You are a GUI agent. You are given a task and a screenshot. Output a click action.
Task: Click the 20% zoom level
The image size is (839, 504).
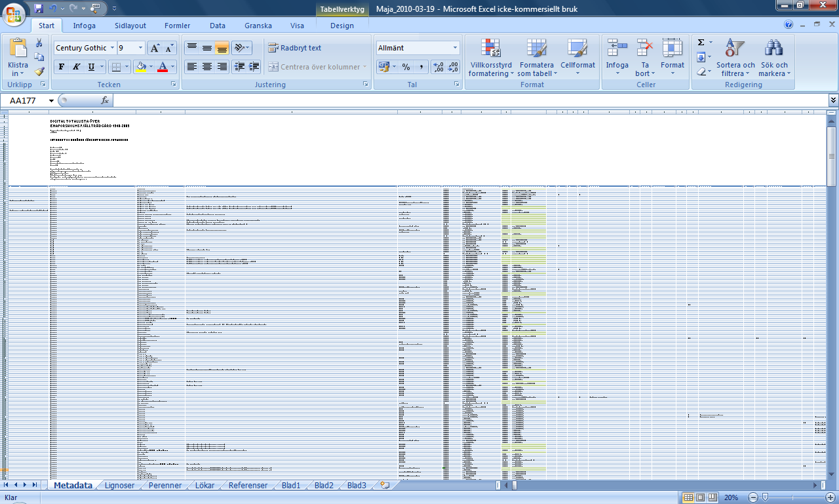coord(731,497)
